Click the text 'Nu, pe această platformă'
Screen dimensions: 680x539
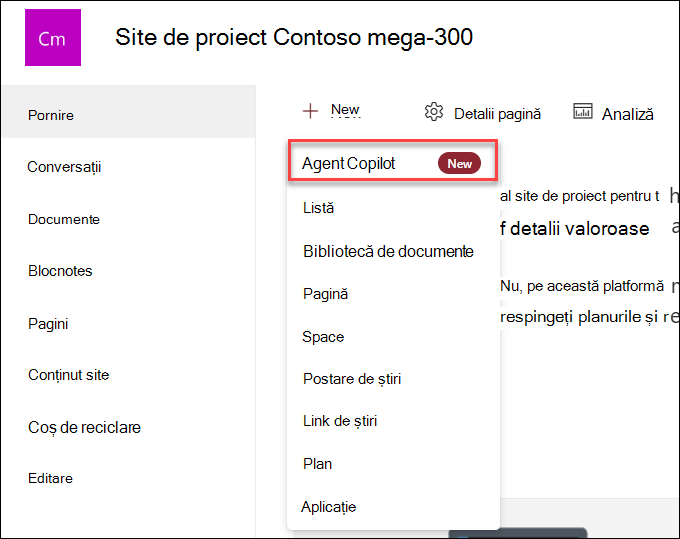(x=582, y=286)
